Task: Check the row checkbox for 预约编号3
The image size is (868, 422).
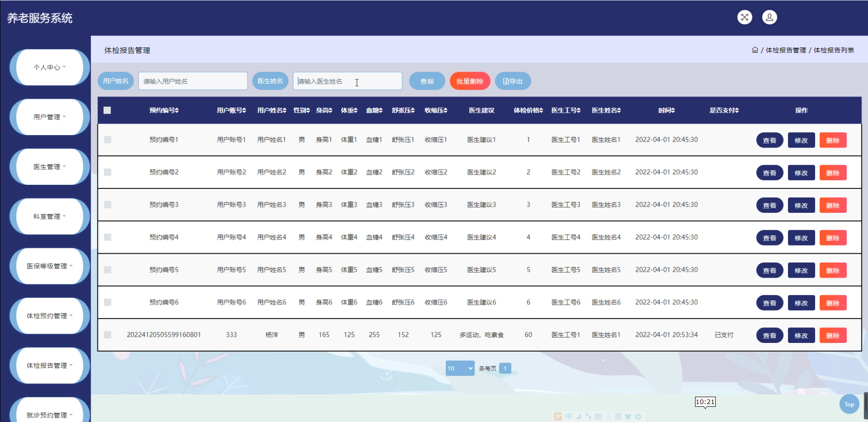Action: [x=108, y=205]
